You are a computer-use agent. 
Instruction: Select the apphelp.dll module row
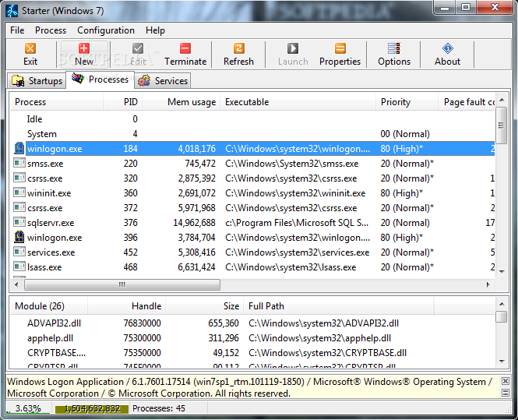pos(252,338)
